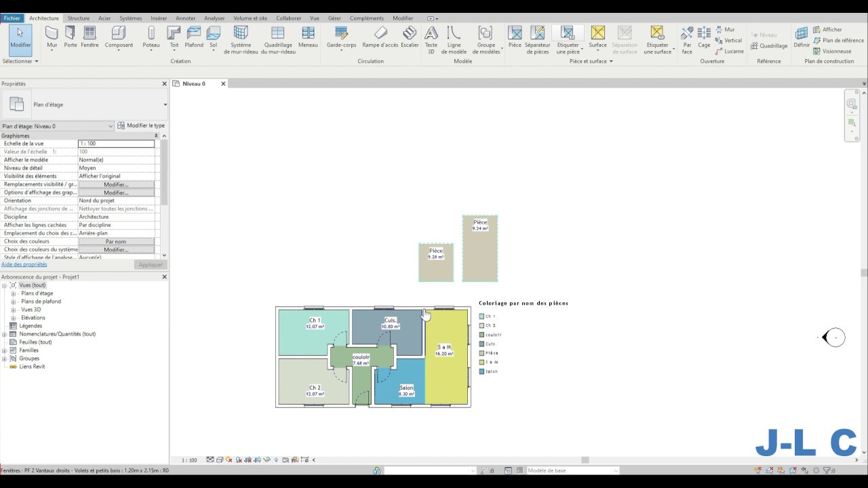Select the Plafond ceiling tool
The width and height of the screenshot is (868, 488).
[194, 37]
